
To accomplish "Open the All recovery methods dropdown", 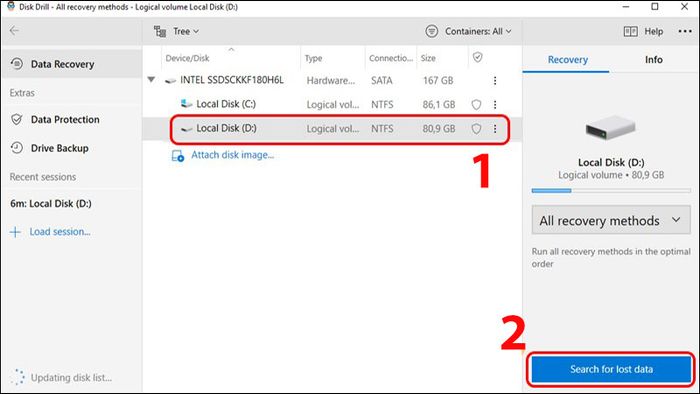I will (611, 220).
